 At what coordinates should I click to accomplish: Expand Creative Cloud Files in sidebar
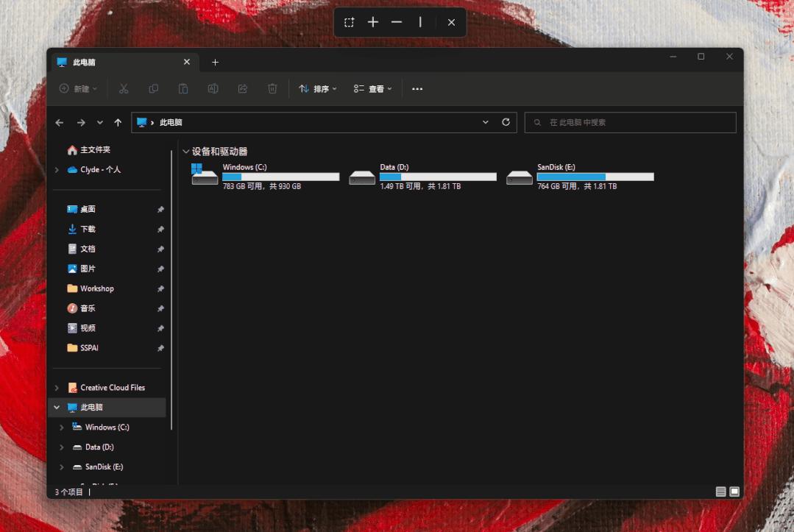click(57, 388)
